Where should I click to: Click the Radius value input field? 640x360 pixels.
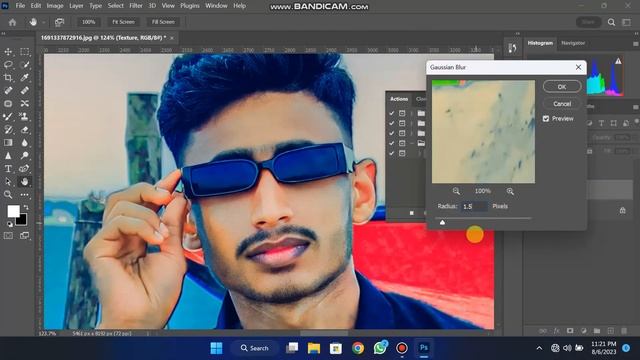click(475, 207)
